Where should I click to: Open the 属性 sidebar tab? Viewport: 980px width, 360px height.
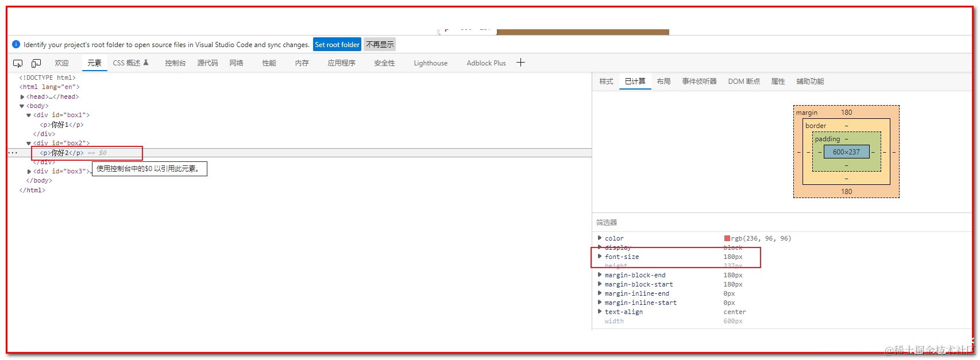pyautogui.click(x=778, y=82)
